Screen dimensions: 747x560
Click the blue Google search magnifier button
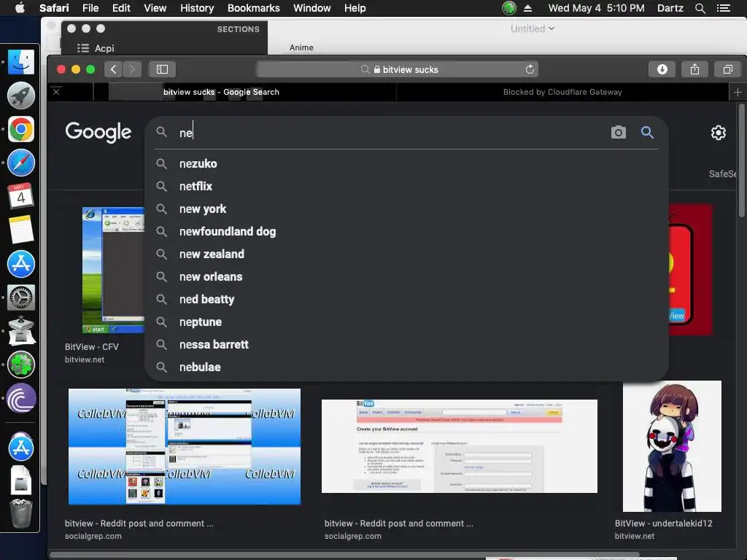coord(646,132)
